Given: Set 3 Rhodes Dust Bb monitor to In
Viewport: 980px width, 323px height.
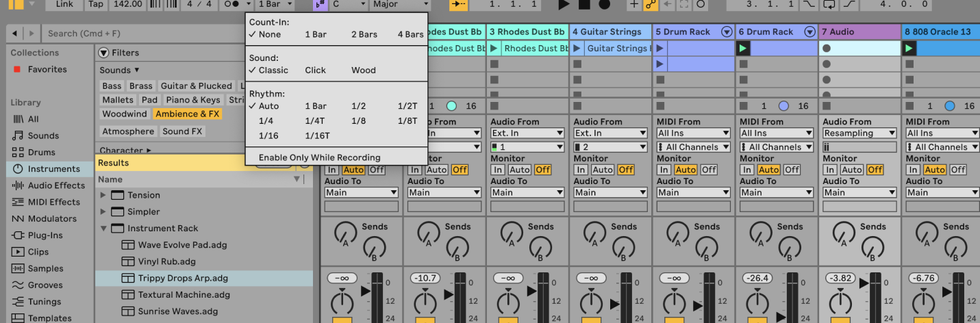Looking at the screenshot, I should pyautogui.click(x=498, y=170).
